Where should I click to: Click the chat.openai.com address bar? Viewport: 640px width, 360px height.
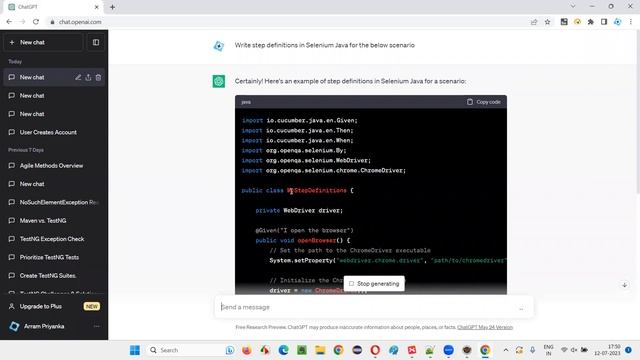pyautogui.click(x=80, y=22)
